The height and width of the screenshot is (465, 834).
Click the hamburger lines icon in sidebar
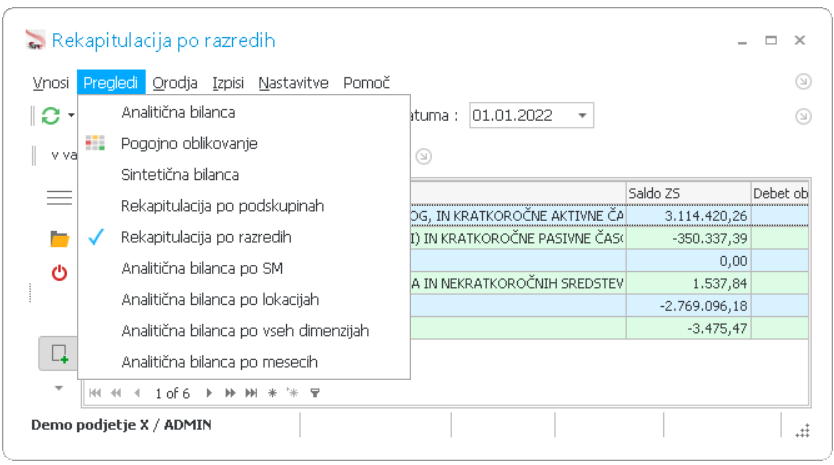click(x=59, y=198)
